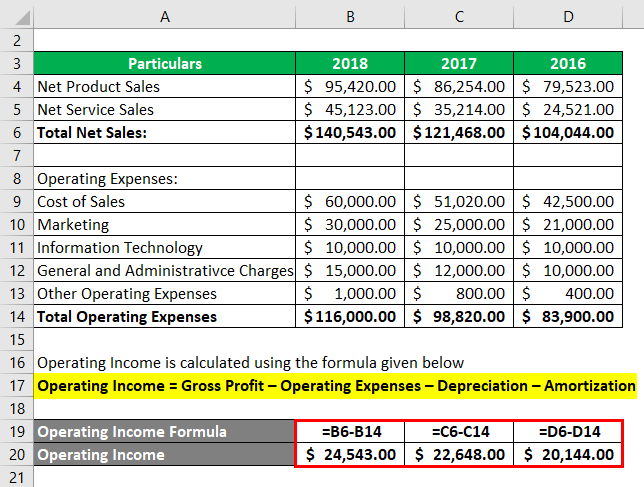Click the $86,254.00 cell
The image size is (644, 487).
point(459,86)
